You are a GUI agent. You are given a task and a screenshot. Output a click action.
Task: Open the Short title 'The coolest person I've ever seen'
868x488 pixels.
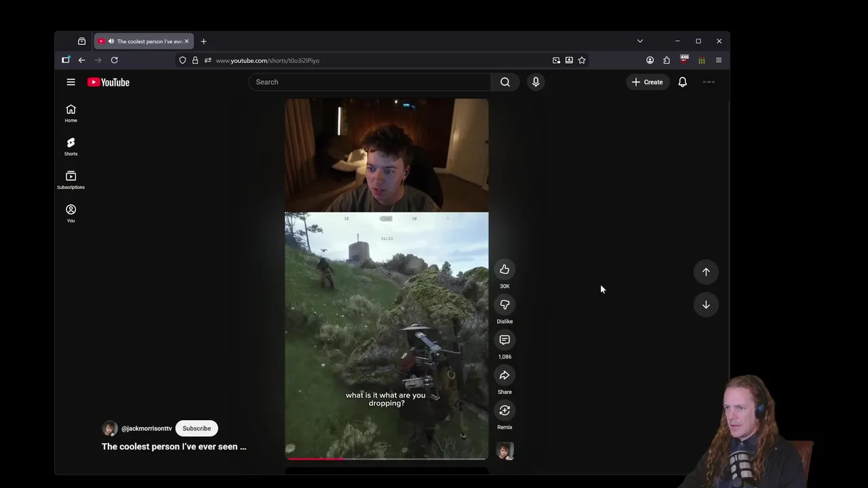pos(174,447)
